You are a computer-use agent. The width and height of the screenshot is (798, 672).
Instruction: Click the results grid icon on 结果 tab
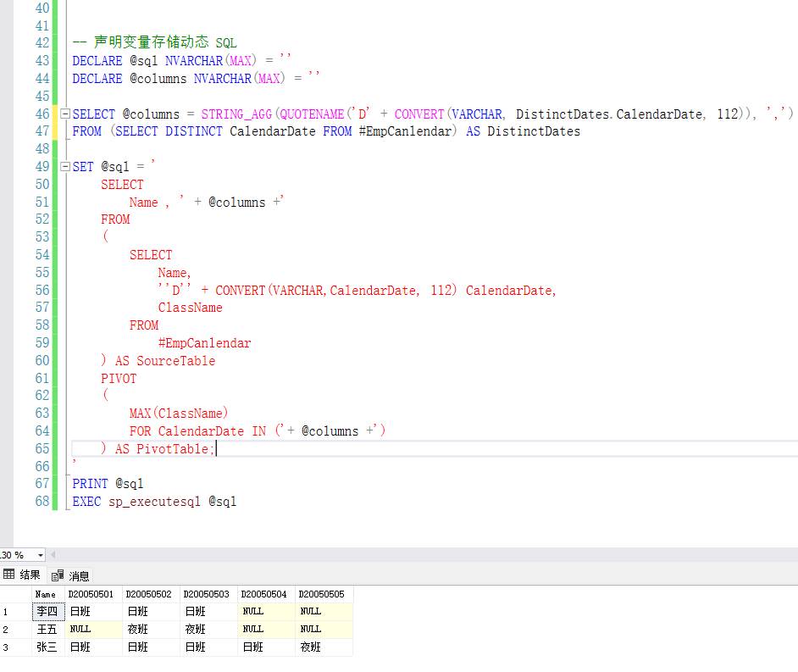(8, 575)
